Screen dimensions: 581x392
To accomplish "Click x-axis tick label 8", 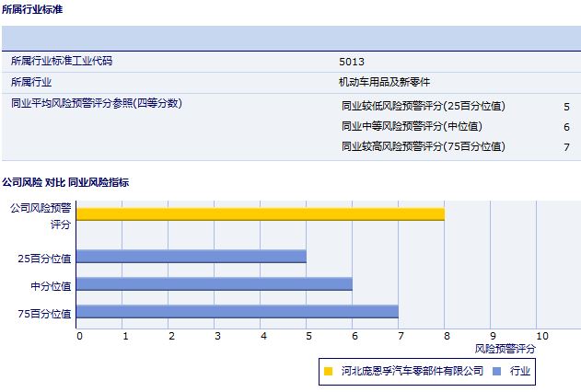I will point(447,336).
